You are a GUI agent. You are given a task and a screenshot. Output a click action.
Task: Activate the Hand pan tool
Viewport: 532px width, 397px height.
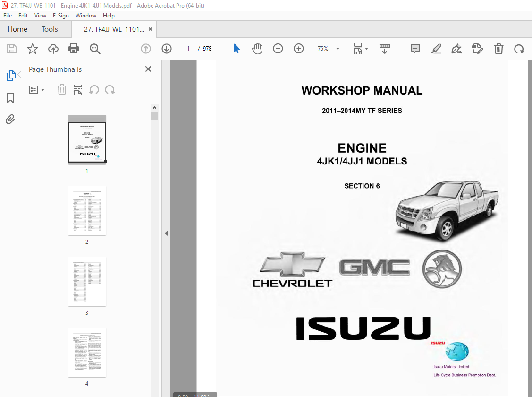coord(257,49)
